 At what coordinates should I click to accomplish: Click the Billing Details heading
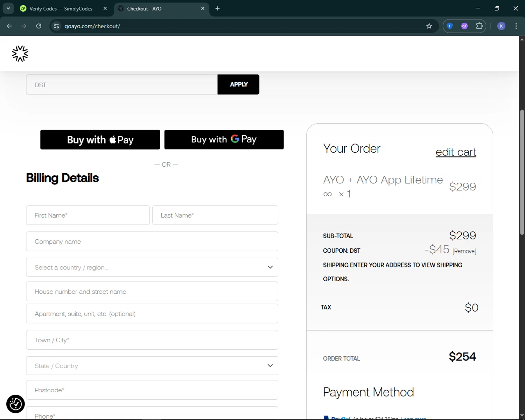[62, 178]
